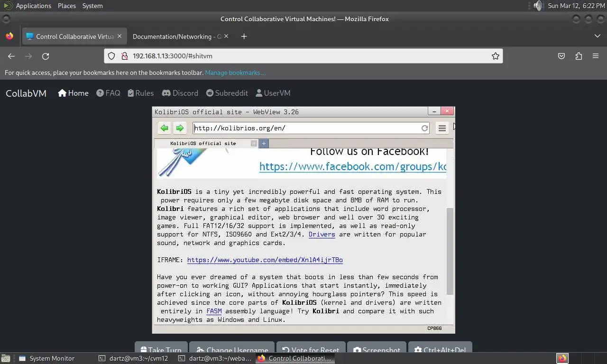Open the Discord link
This screenshot has height=364, width=607.
click(180, 93)
